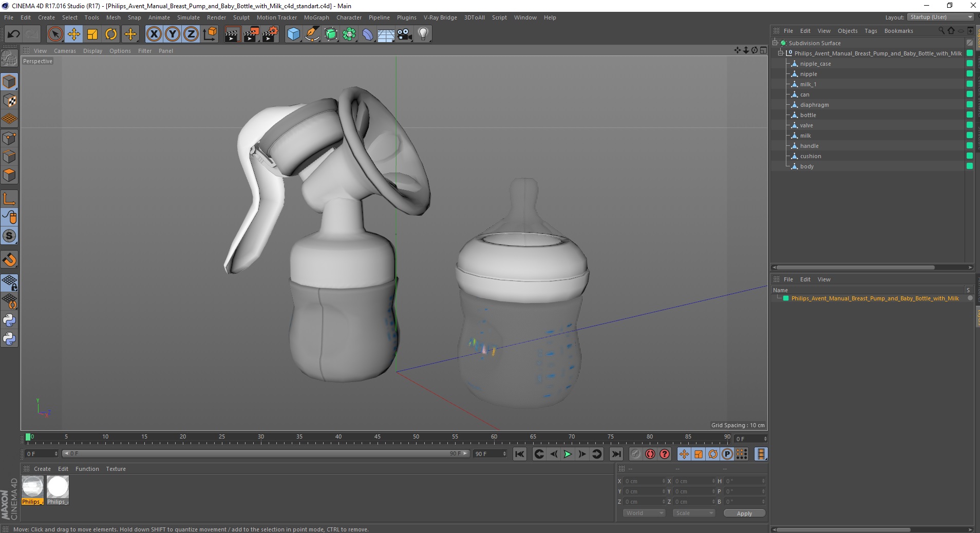Toggle X axis lock

pyautogui.click(x=154, y=34)
